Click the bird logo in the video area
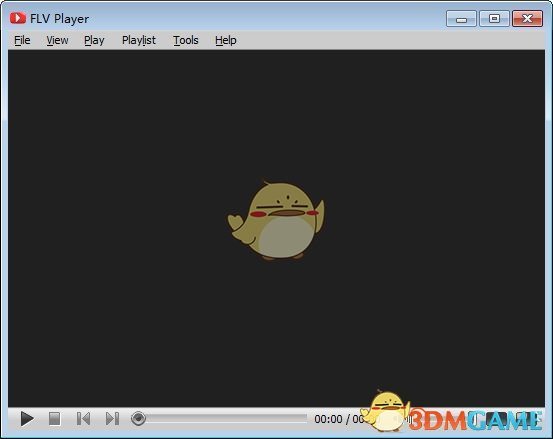This screenshot has height=439, width=553. (276, 221)
